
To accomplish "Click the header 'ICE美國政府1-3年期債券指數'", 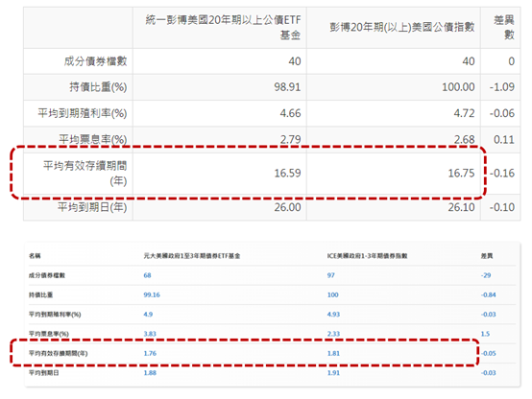I will [367, 255].
